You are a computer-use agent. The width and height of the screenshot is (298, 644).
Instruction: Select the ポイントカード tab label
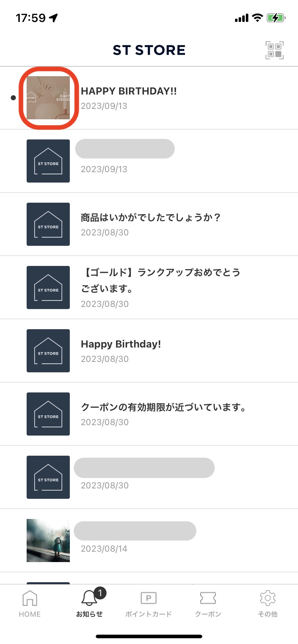pos(149,614)
